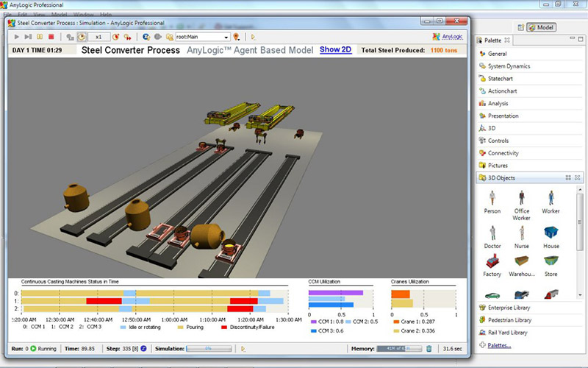Image resolution: width=588 pixels, height=368 pixels.
Task: Click the Show 2D link
Action: click(335, 49)
